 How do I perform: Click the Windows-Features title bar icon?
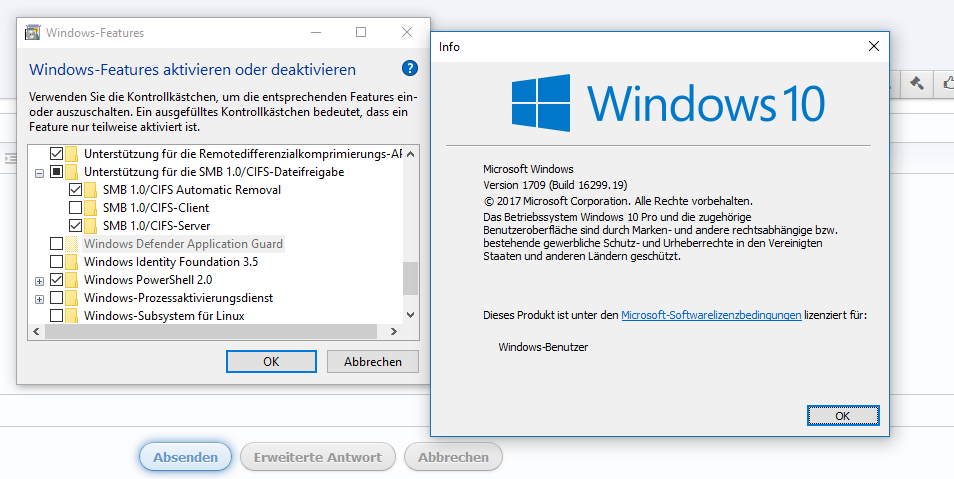pyautogui.click(x=33, y=32)
